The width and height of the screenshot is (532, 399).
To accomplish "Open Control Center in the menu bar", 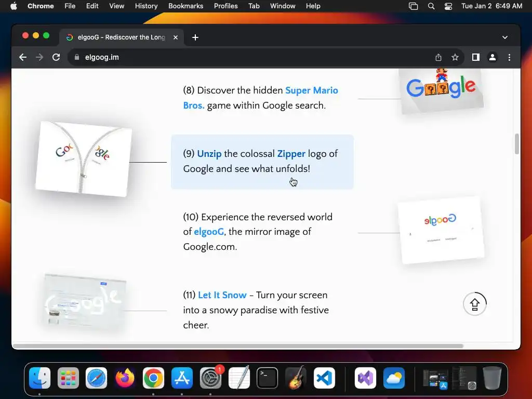I will tap(448, 6).
